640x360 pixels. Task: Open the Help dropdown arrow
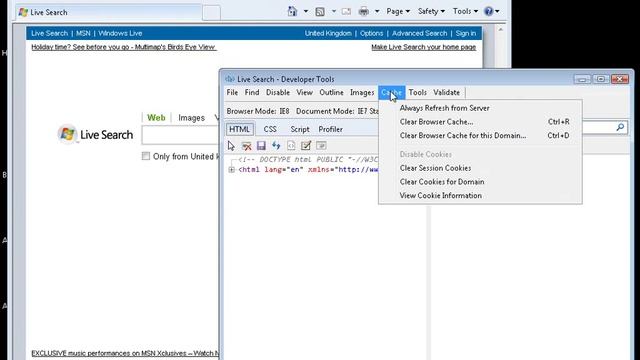pos(497,11)
